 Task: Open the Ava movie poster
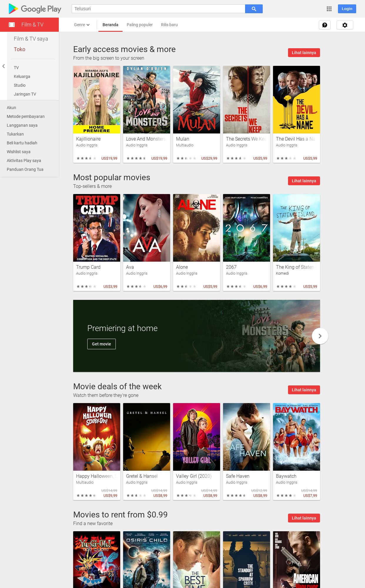click(x=147, y=228)
